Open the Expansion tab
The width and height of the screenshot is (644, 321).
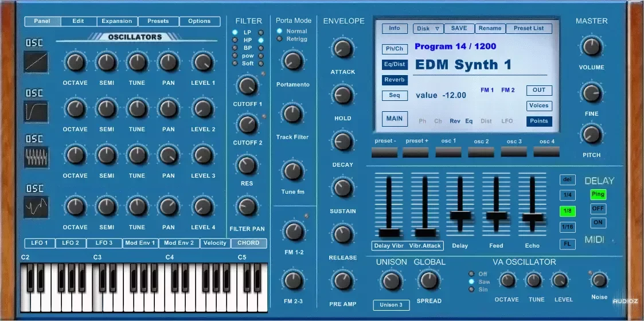117,21
